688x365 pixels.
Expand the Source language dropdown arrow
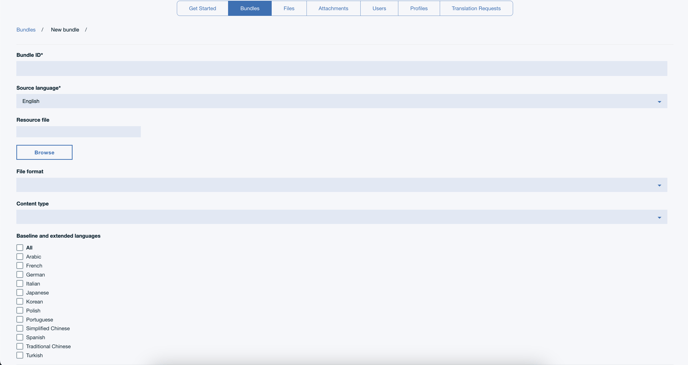[659, 101]
